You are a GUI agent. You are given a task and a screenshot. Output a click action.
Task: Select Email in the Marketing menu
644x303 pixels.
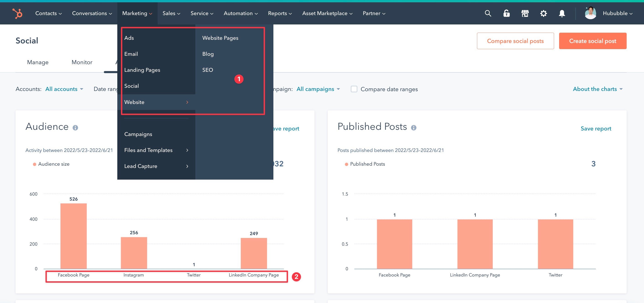coord(156,54)
